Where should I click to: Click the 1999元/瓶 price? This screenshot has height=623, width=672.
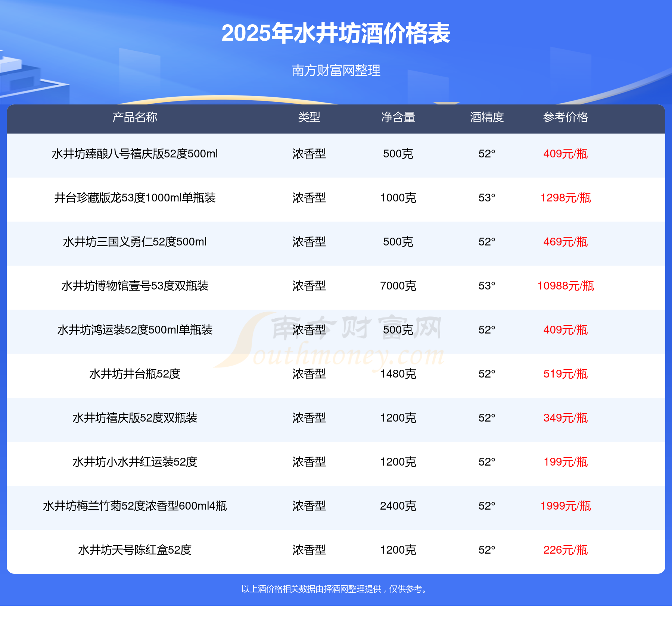[x=566, y=506]
